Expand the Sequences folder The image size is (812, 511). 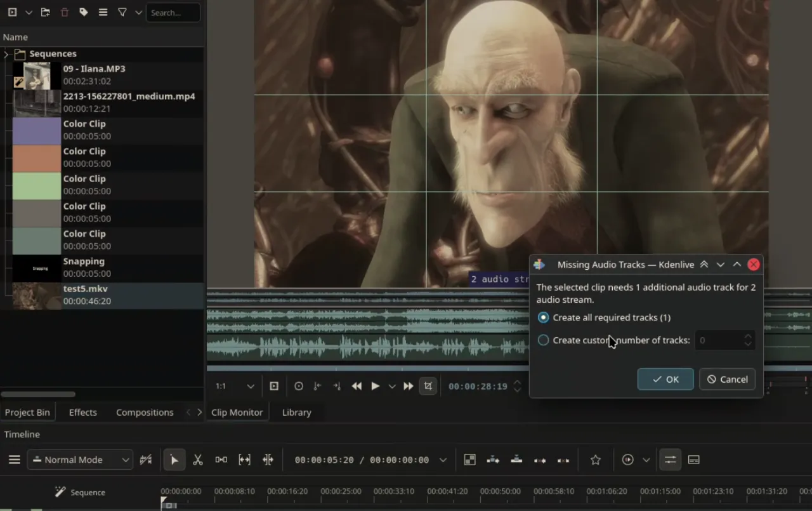click(x=6, y=54)
